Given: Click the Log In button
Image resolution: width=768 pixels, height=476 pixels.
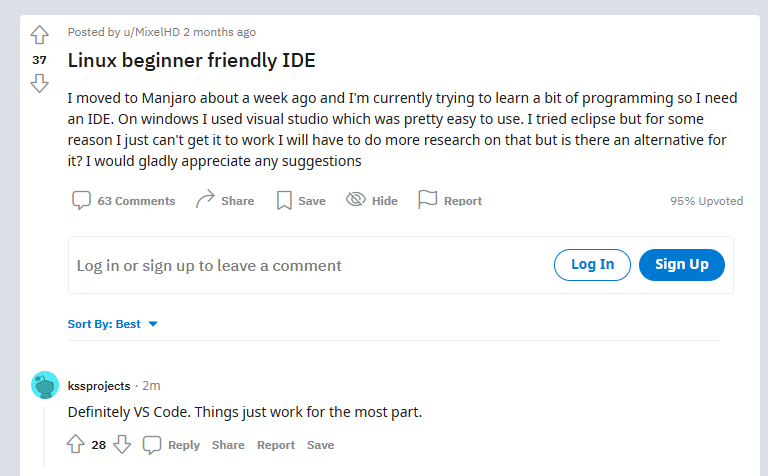Looking at the screenshot, I should (592, 265).
